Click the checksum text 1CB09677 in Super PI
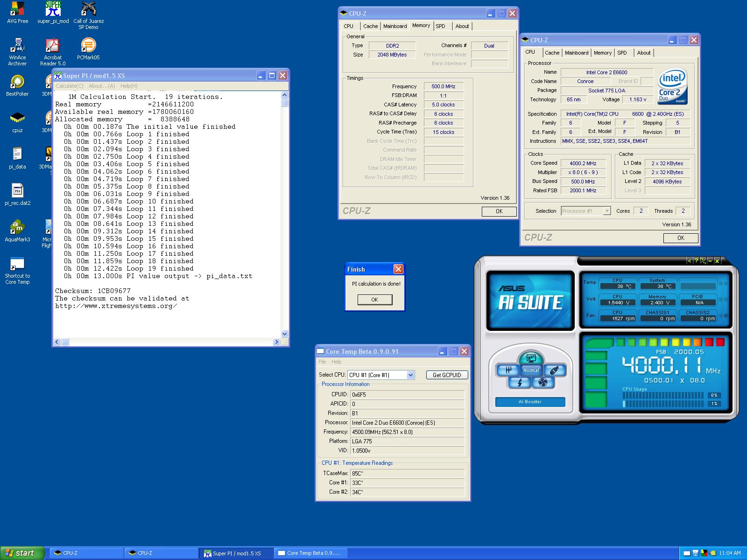The width and height of the screenshot is (747, 560). (x=114, y=291)
